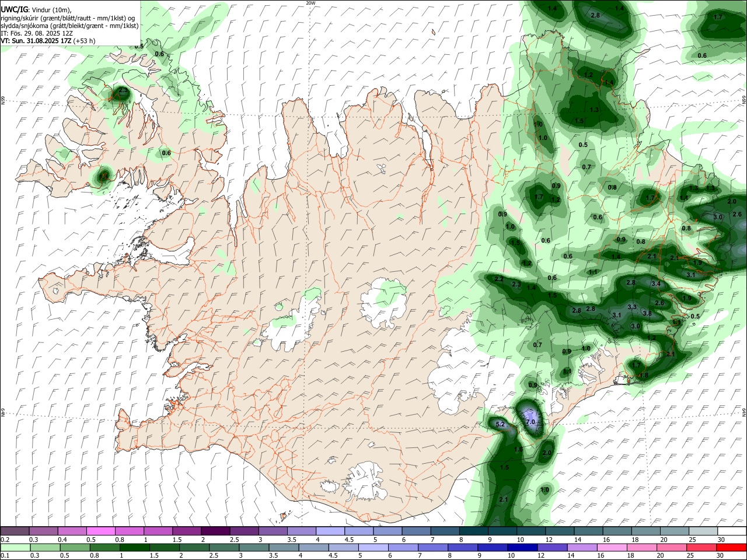Pick the light lavender snow swatch between 4 and 4.5
This screenshot has height=560, width=747.
[330, 531]
